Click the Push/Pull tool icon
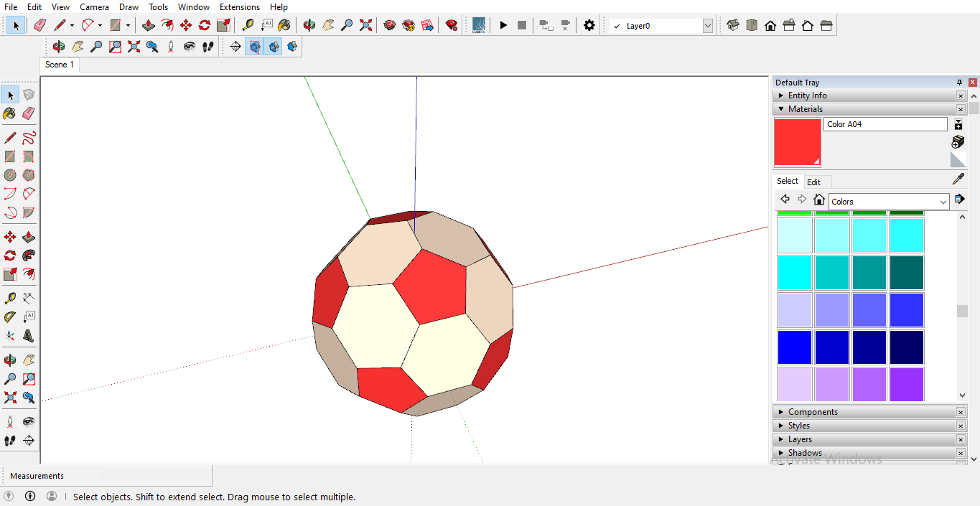980x506 pixels. tap(149, 25)
